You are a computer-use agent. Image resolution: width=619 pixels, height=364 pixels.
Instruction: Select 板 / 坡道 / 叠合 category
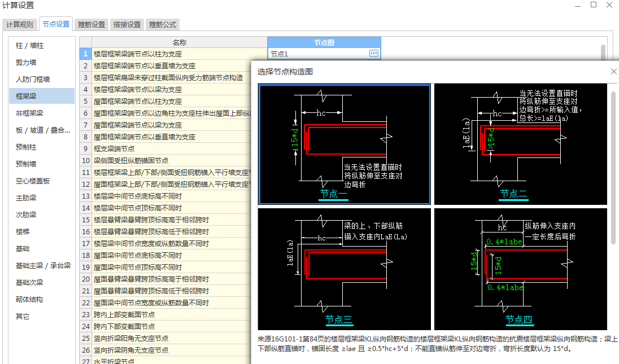coord(42,130)
